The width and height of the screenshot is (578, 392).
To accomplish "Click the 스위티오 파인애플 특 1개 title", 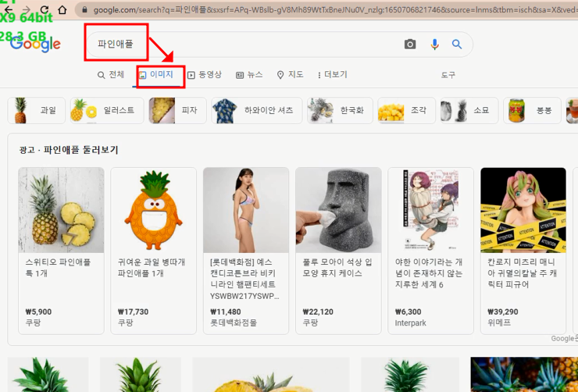I will pyautogui.click(x=58, y=268).
